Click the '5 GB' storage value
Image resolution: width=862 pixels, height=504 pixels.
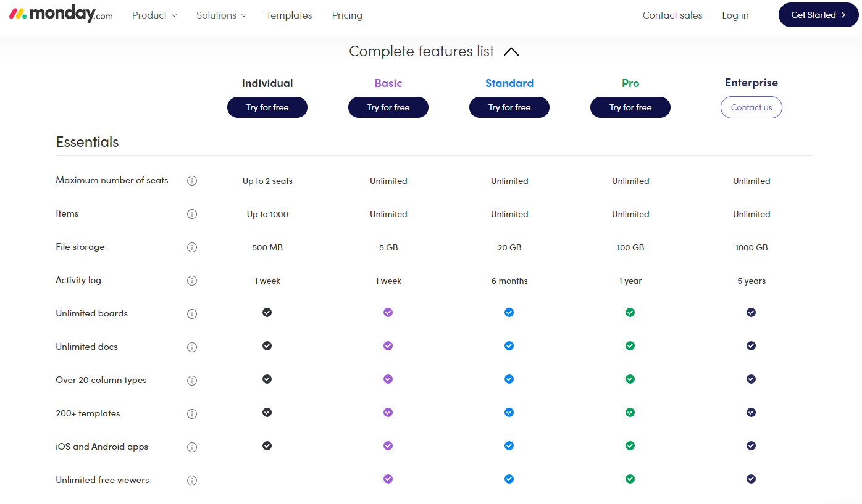388,247
